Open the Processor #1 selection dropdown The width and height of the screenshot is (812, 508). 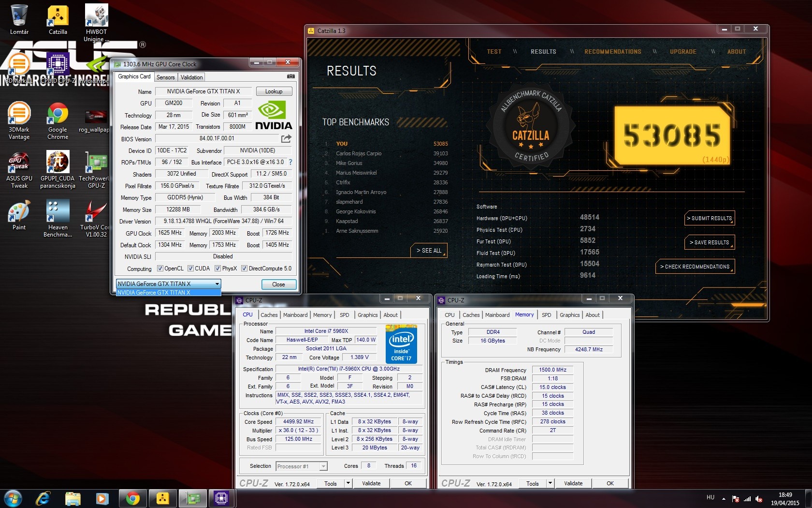302,466
